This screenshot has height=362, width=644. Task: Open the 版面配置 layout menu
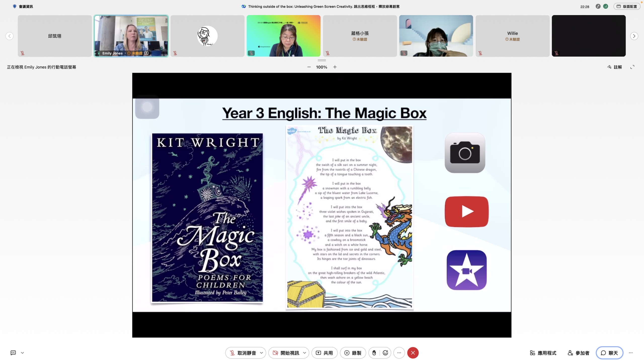(627, 7)
